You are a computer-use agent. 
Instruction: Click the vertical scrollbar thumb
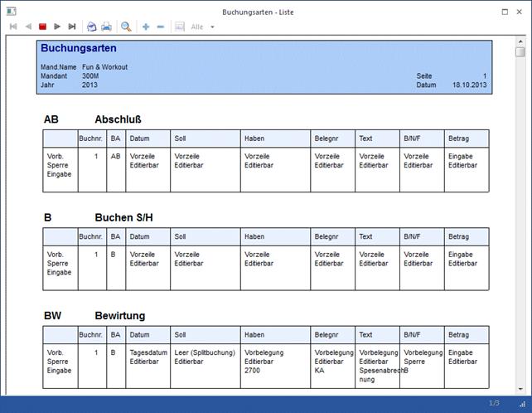520,52
